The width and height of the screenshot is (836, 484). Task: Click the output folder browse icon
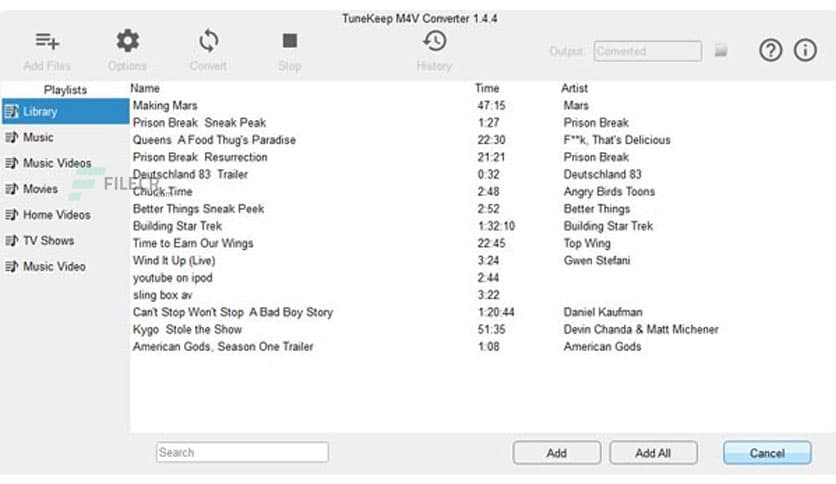pos(721,51)
